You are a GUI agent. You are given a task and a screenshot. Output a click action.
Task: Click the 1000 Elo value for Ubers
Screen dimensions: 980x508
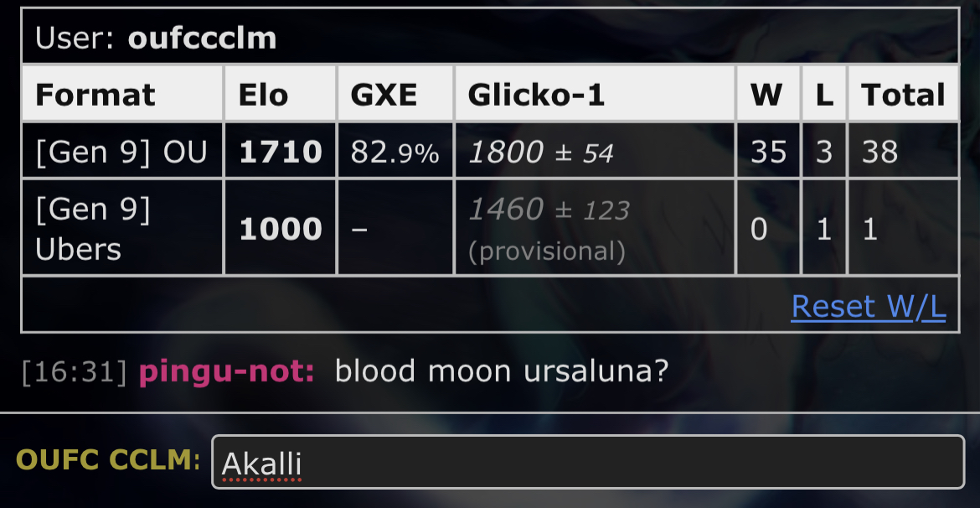tap(281, 229)
